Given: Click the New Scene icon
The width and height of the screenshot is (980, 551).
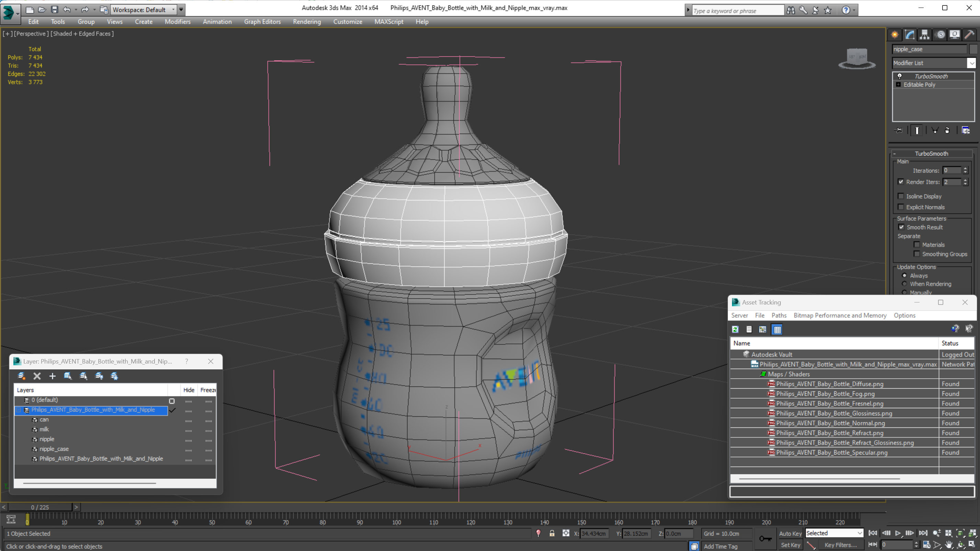Looking at the screenshot, I should (x=29, y=10).
